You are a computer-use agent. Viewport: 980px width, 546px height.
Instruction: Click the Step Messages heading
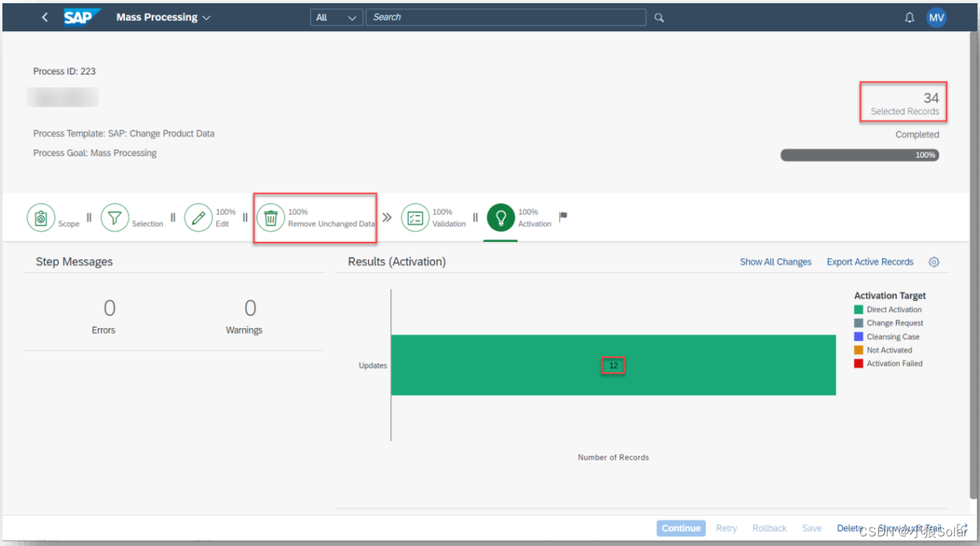74,262
